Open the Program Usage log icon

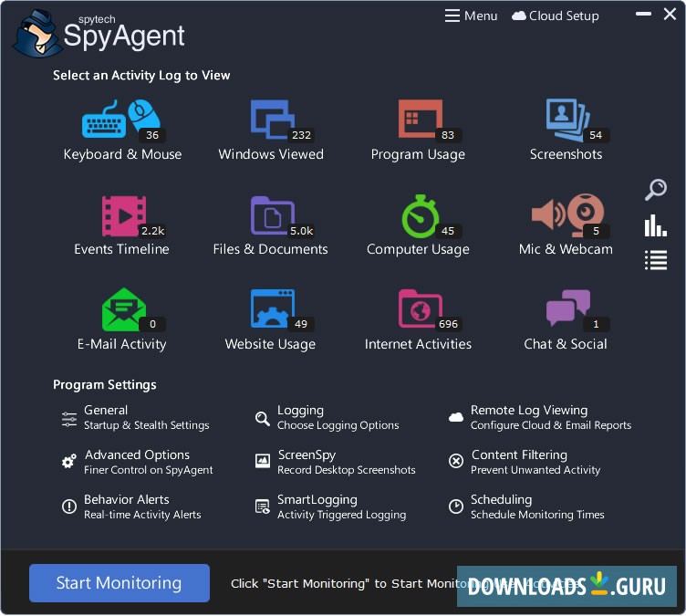(420, 119)
